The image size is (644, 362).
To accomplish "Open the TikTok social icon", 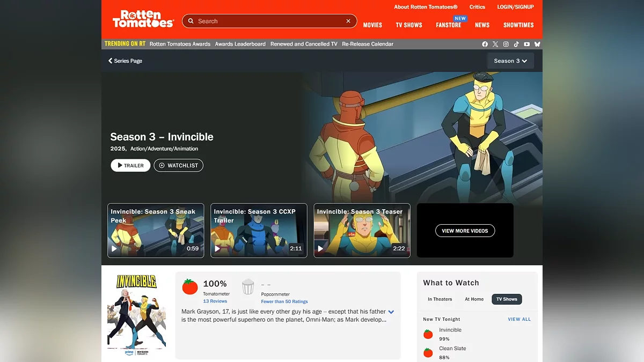I will pos(516,44).
